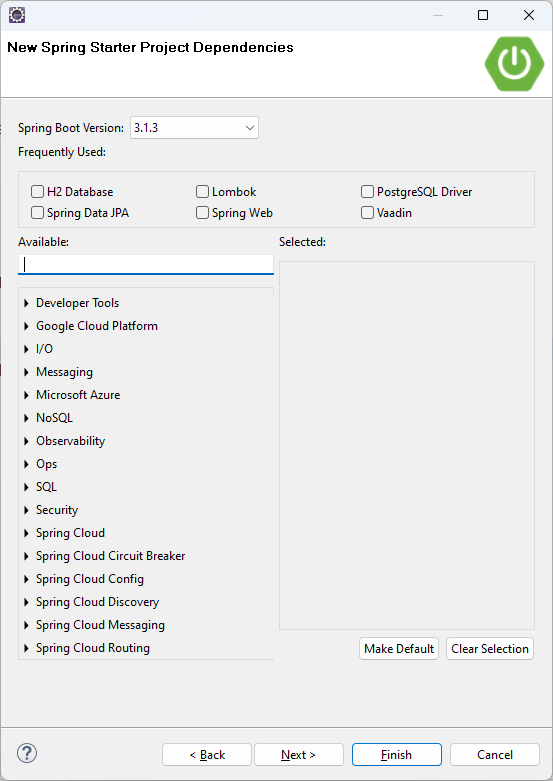Click the Spring Boot power logo
Image resolution: width=553 pixels, height=781 pixels.
(514, 64)
